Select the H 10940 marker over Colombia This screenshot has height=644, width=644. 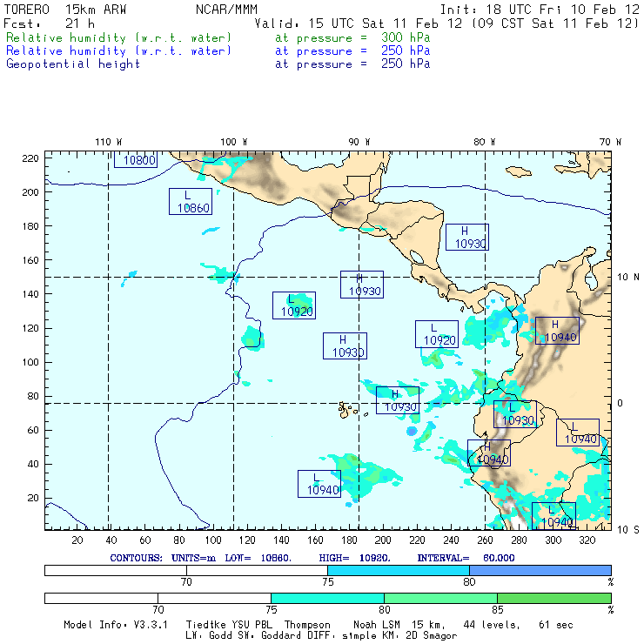point(557,331)
